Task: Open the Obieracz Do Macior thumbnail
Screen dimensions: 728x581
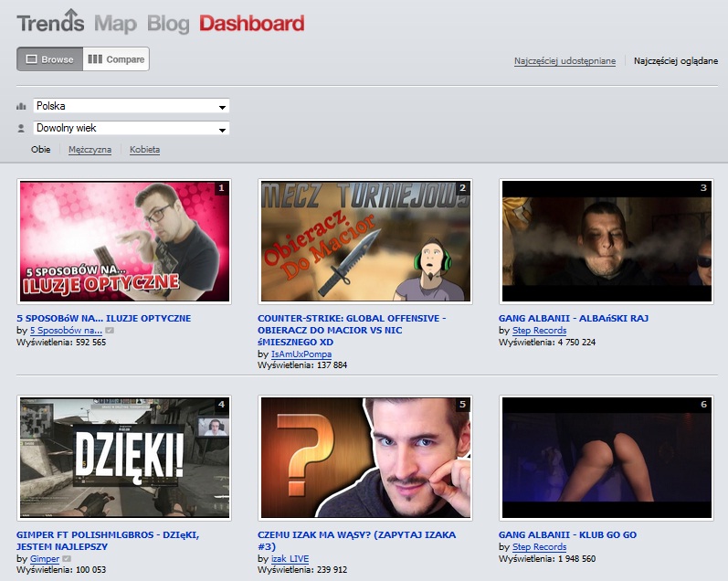Action: click(365, 241)
